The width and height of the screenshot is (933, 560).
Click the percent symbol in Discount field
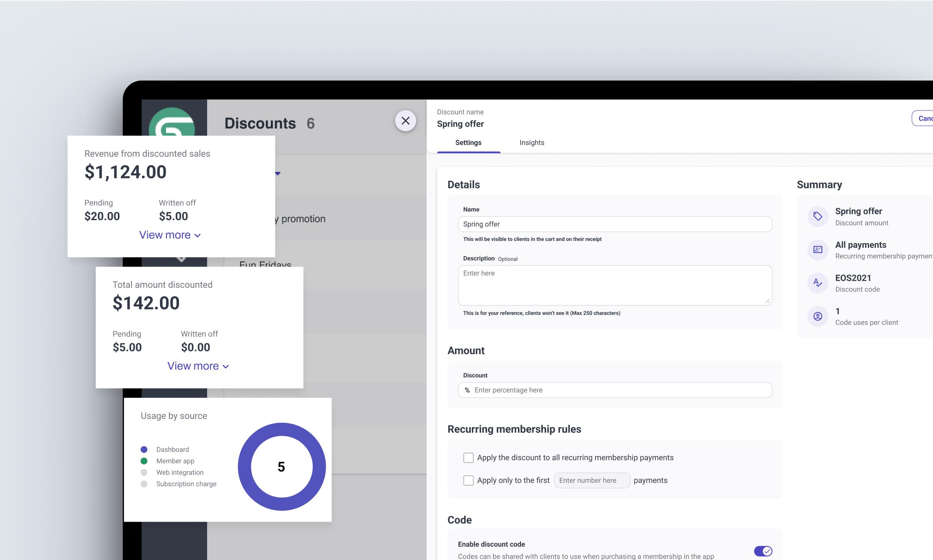[467, 390]
